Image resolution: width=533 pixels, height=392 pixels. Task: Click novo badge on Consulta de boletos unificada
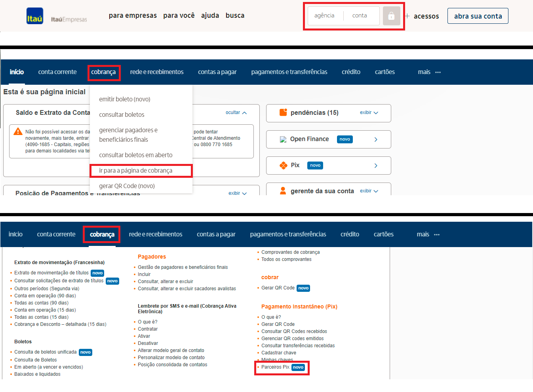tap(86, 352)
